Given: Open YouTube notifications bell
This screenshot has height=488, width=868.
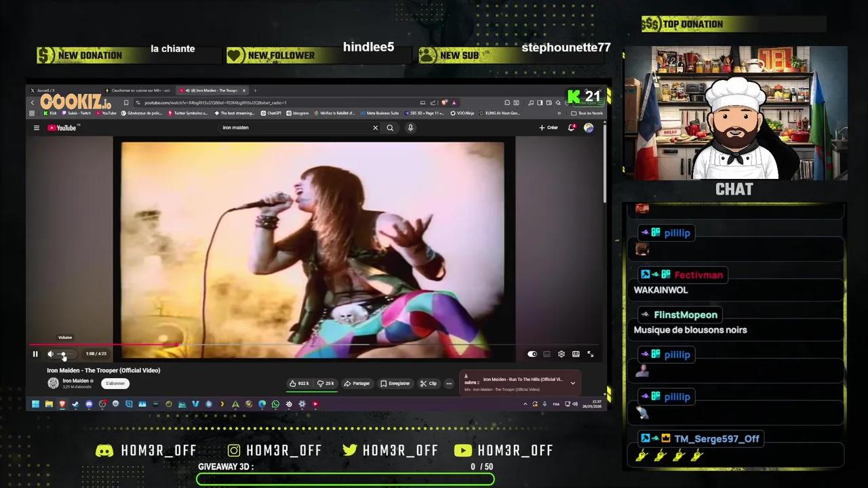Looking at the screenshot, I should pos(572,127).
